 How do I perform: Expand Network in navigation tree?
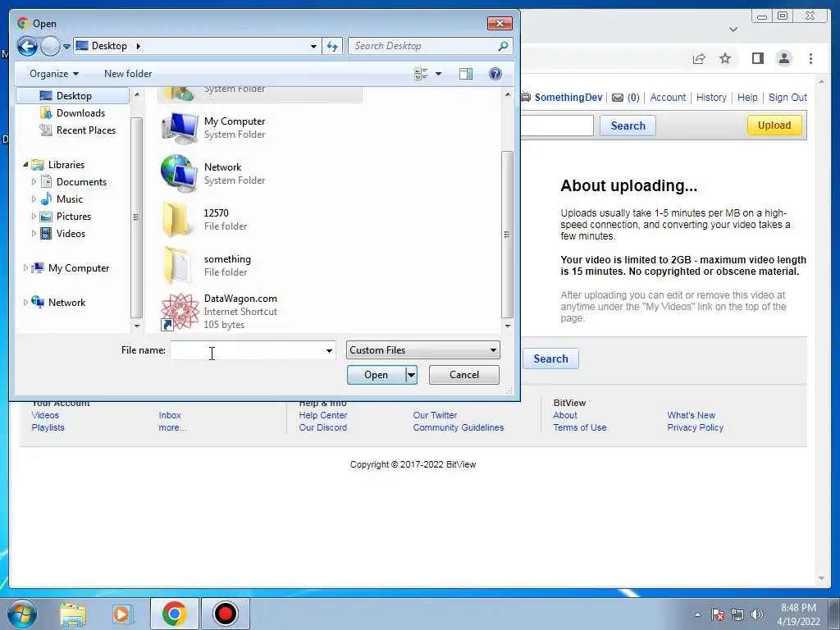click(25, 302)
